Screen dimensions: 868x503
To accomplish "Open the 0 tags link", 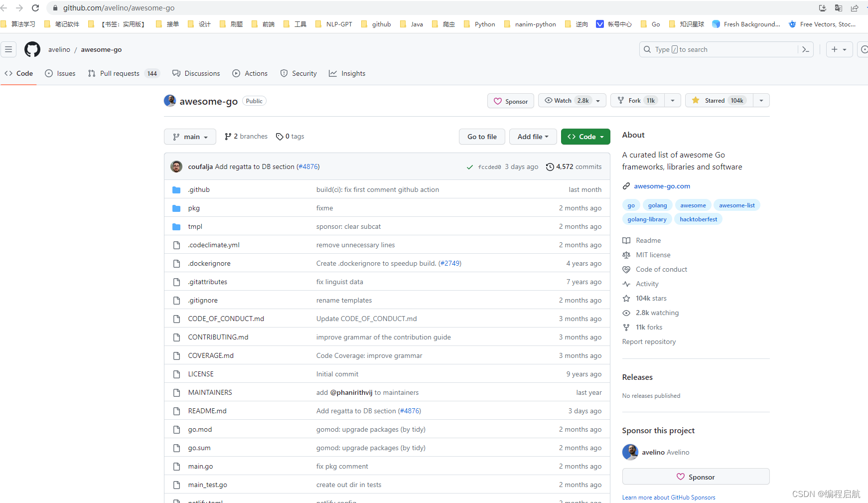I will coord(290,136).
